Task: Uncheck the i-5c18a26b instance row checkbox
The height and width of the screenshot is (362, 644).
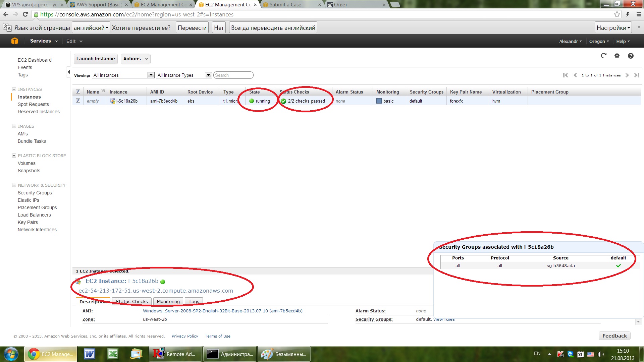Action: [x=78, y=101]
